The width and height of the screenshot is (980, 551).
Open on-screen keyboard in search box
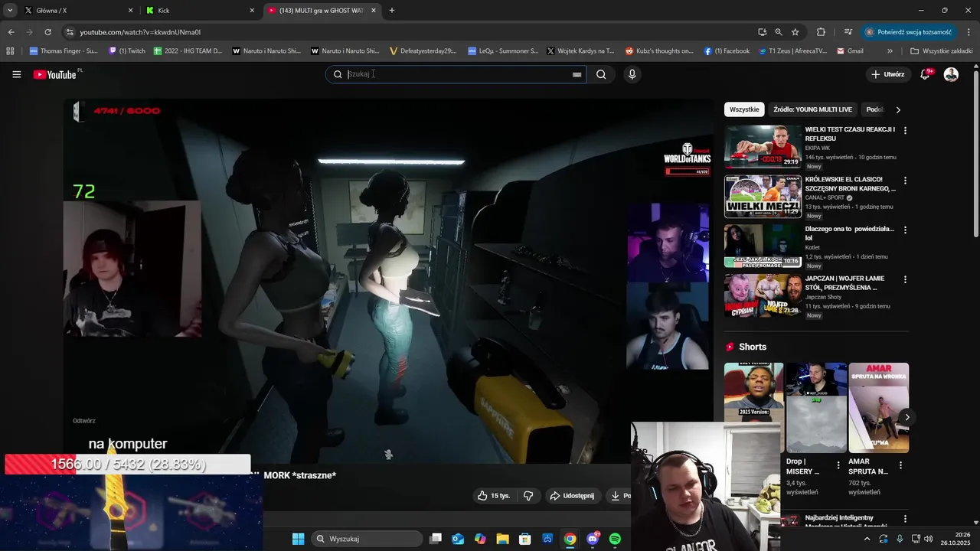click(577, 74)
